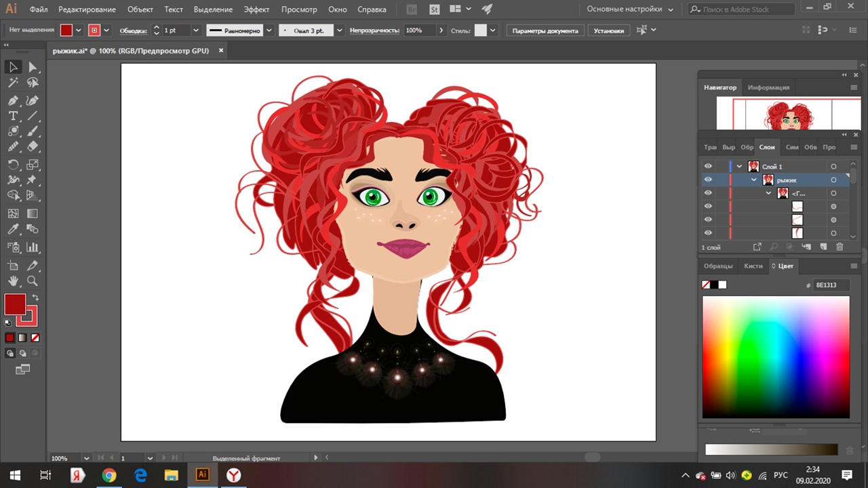The height and width of the screenshot is (488, 868).
Task: Click the Параметры документа button
Action: coord(545,31)
